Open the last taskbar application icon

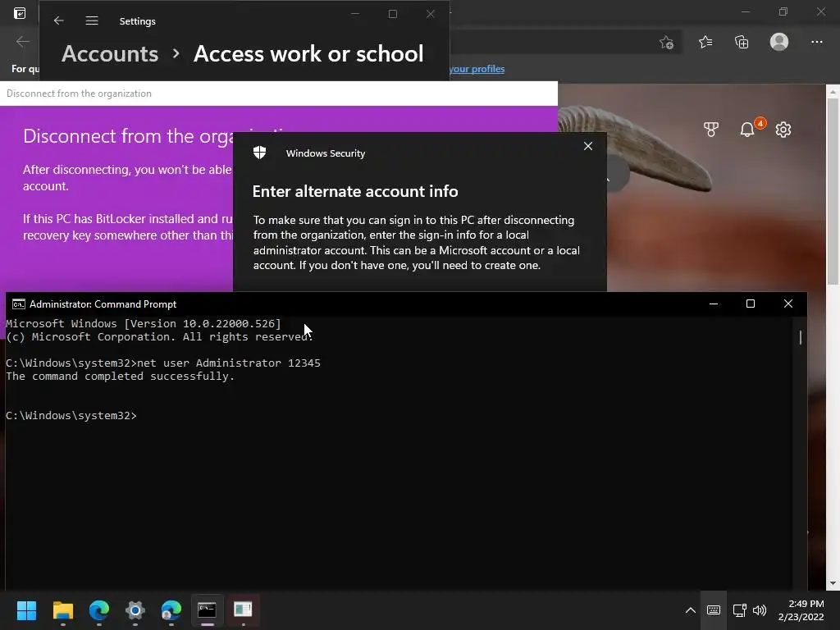coord(243,610)
